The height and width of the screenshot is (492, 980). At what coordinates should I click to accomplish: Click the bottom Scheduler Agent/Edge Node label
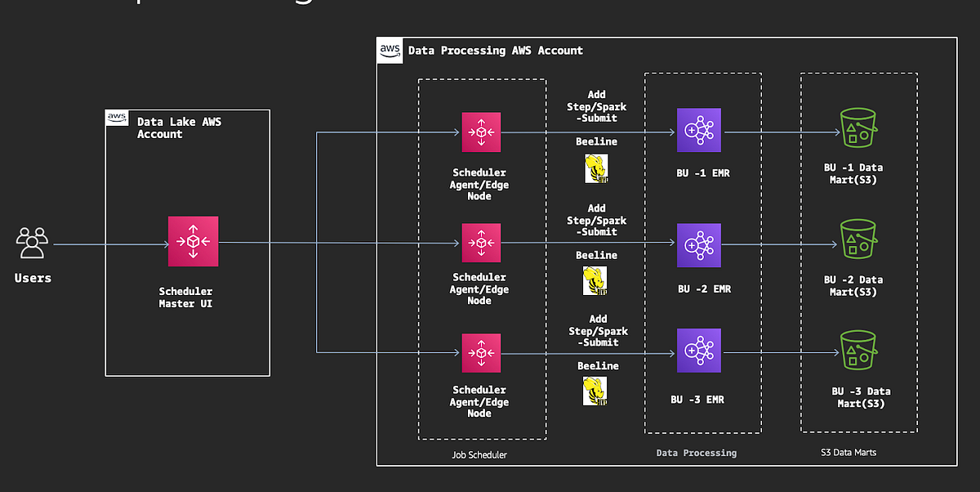click(479, 401)
